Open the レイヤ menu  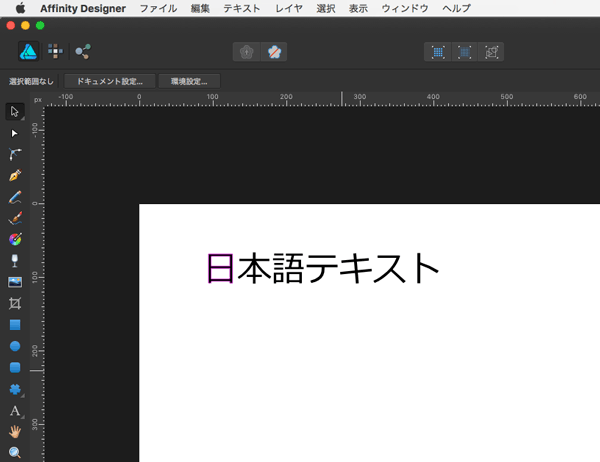pyautogui.click(x=289, y=8)
